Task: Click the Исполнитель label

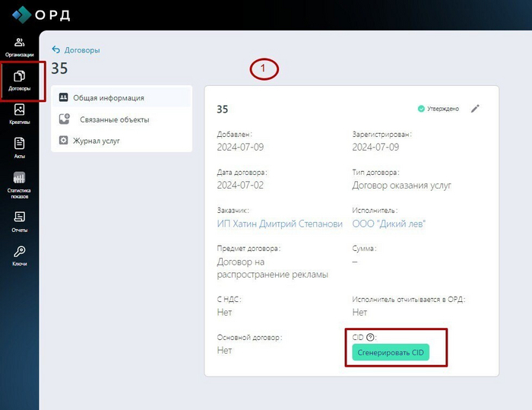Action: coord(375,211)
